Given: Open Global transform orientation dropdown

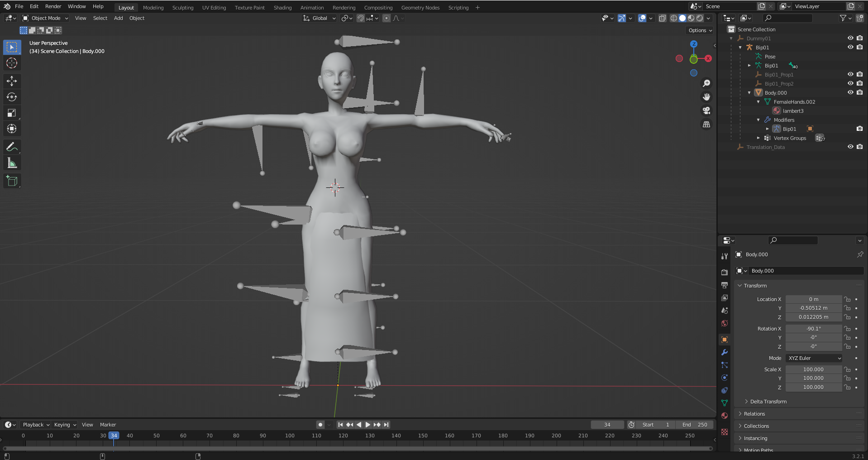Looking at the screenshot, I should coord(320,18).
